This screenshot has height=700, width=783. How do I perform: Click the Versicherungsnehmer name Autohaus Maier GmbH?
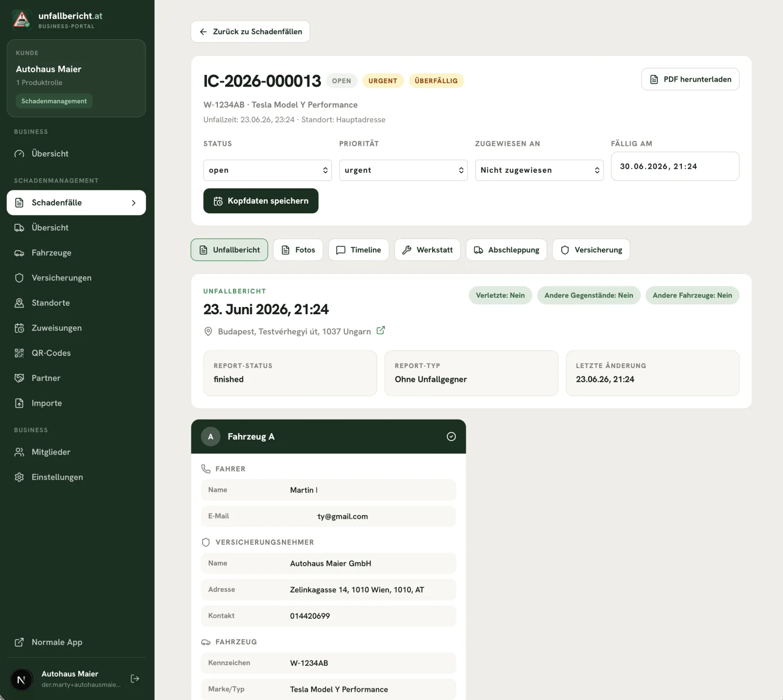coord(331,563)
